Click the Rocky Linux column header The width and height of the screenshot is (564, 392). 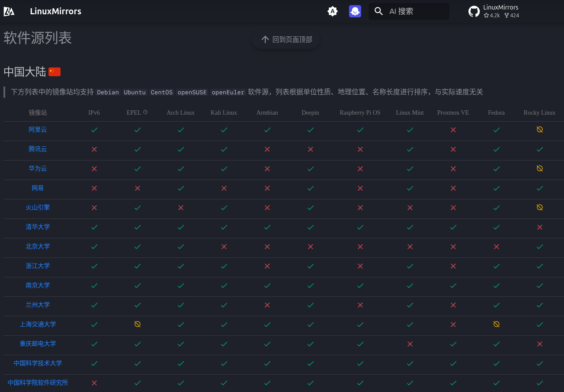point(540,112)
